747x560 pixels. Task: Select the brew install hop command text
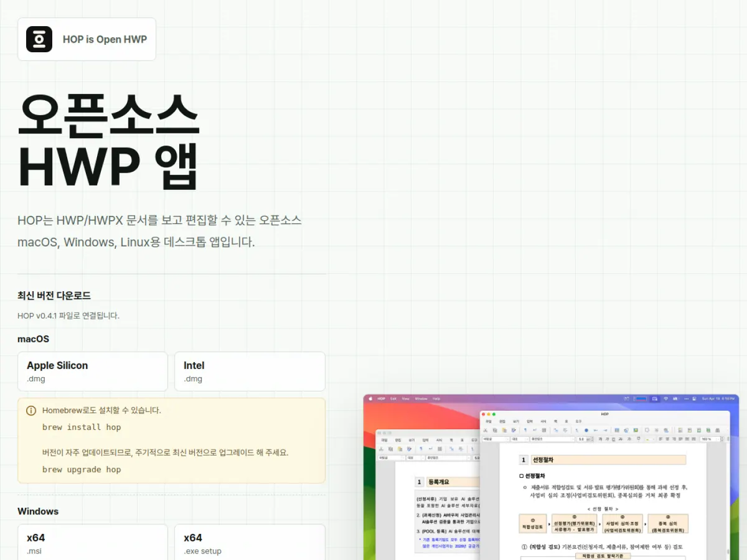[x=82, y=427]
